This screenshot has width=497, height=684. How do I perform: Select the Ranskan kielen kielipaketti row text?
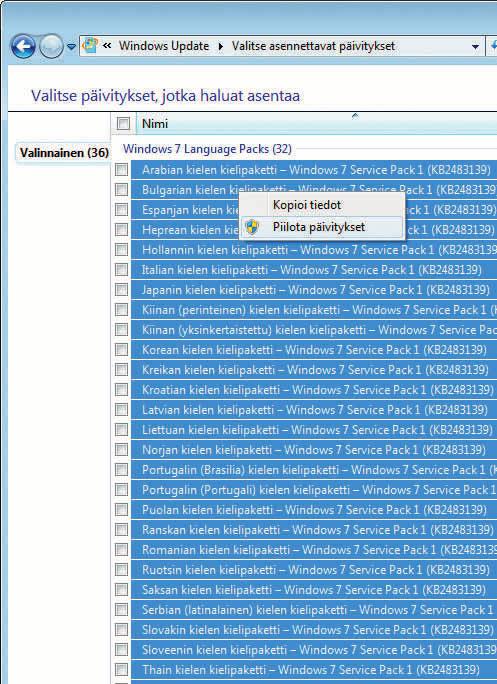pyautogui.click(x=318, y=530)
